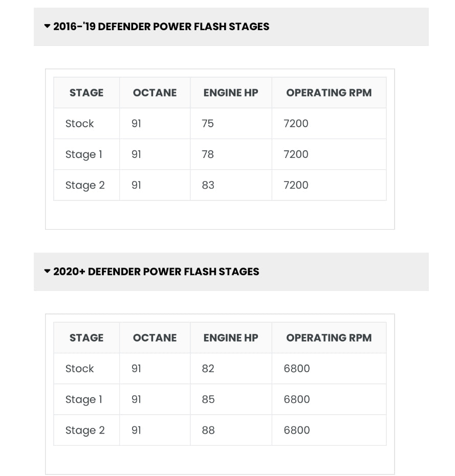This screenshot has height=476, width=455.
Task: Click the 2020+ Defender Power Flash Stages title
Action: 156,271
